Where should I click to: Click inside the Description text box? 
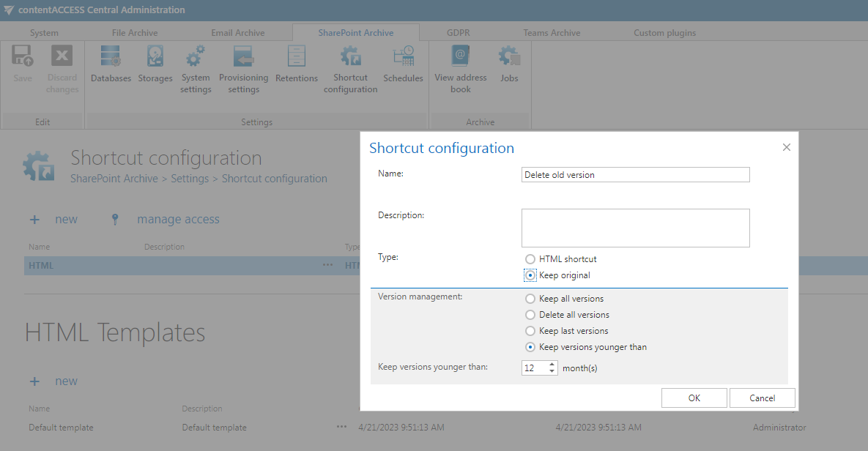634,228
